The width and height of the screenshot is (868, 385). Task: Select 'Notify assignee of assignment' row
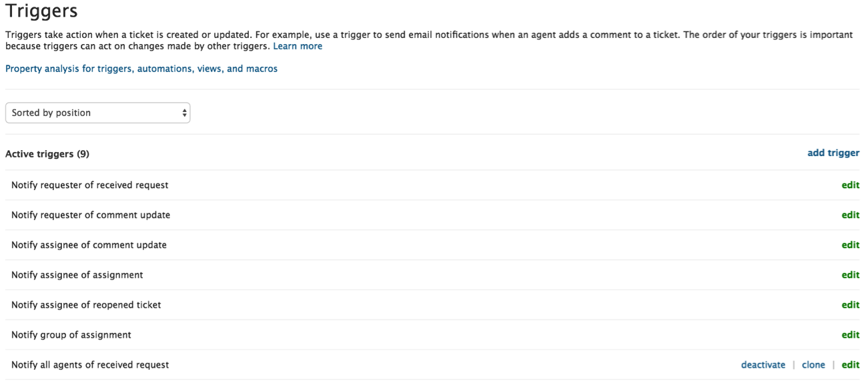point(77,275)
